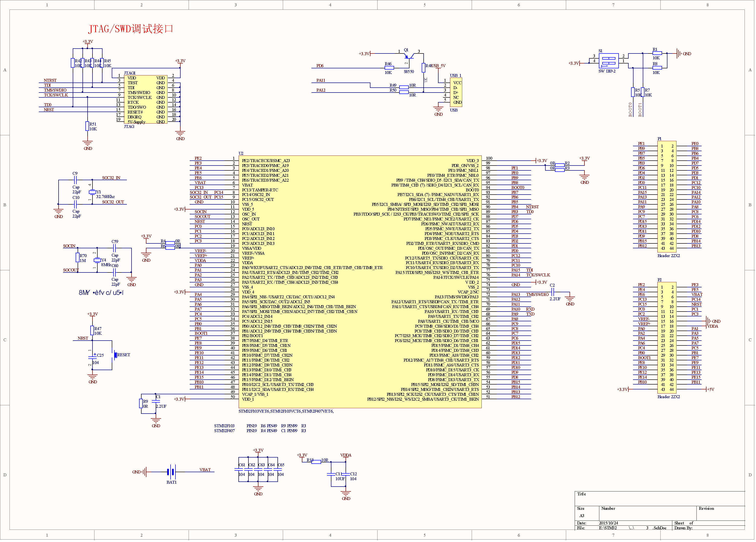The width and height of the screenshot is (756, 542).
Task: Select the BAT1 battery symbol
Action: [x=171, y=472]
